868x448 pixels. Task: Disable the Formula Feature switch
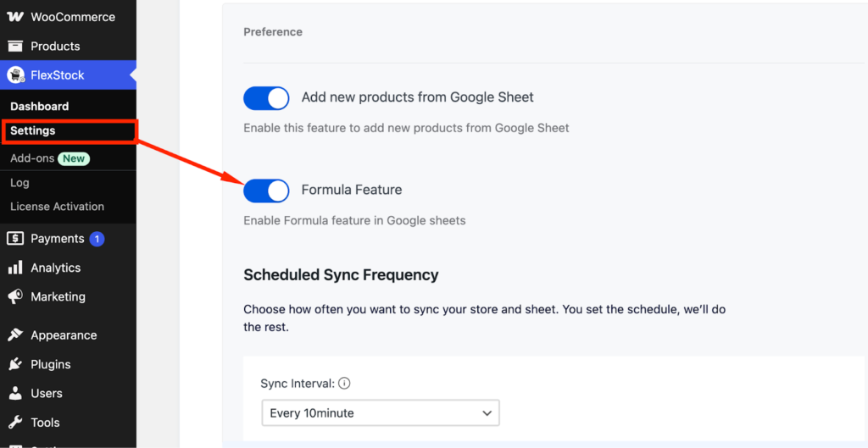pos(266,191)
